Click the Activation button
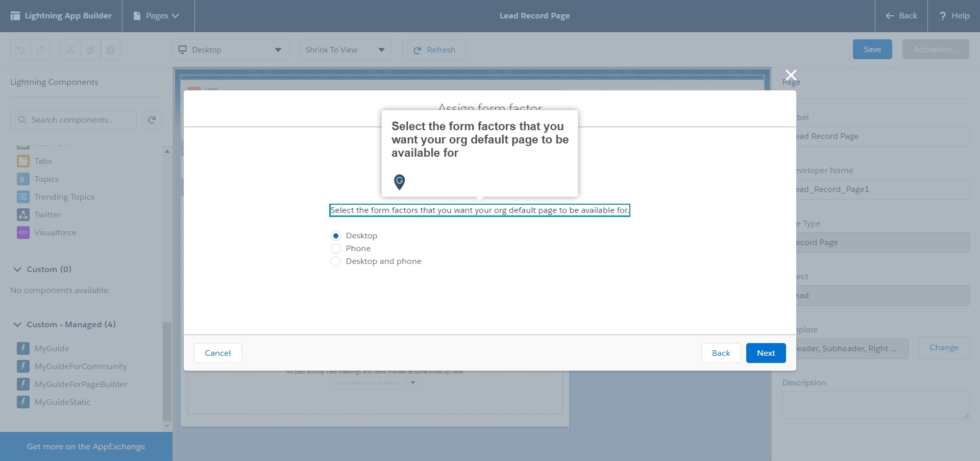980x461 pixels. pyautogui.click(x=936, y=49)
